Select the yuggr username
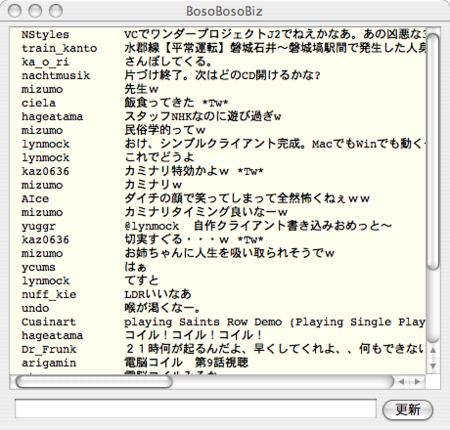 click(39, 226)
